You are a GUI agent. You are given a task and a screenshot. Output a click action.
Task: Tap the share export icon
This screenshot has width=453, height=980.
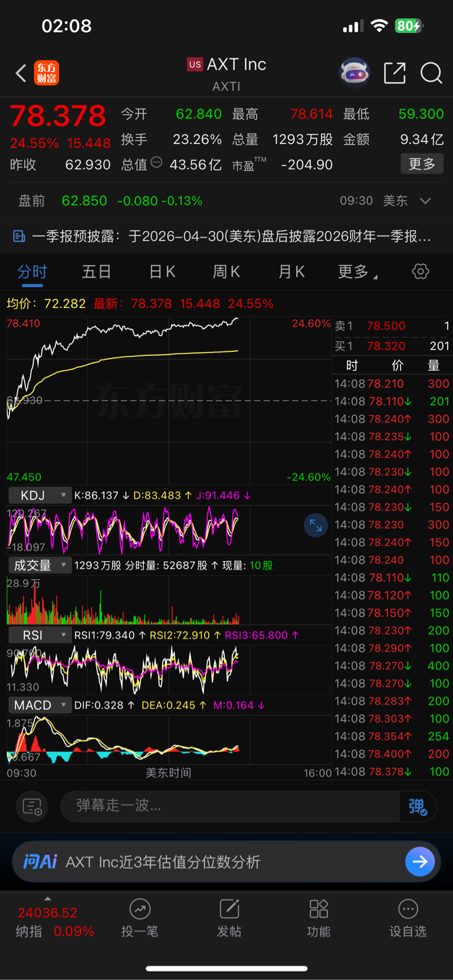tap(395, 73)
